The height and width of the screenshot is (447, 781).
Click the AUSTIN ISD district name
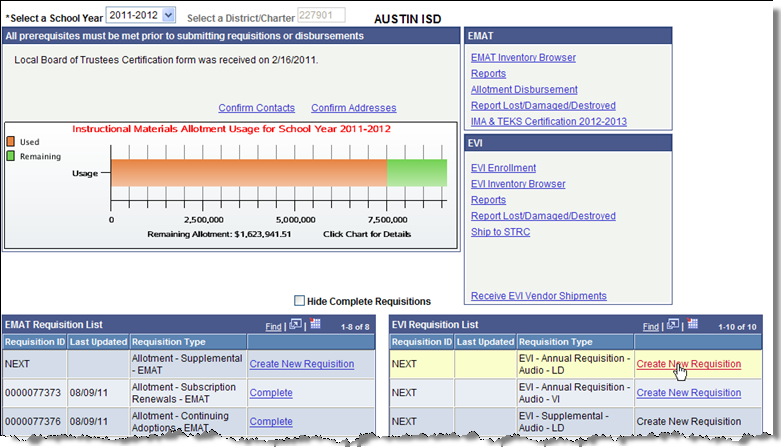(x=407, y=19)
